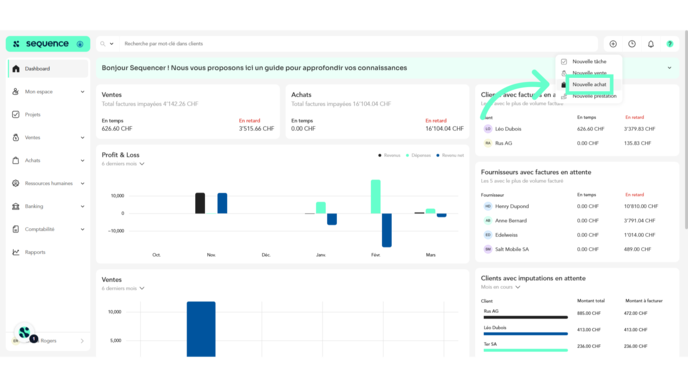Click Edelweiss avatar icon
Screen dimensions: 688x387
488,235
